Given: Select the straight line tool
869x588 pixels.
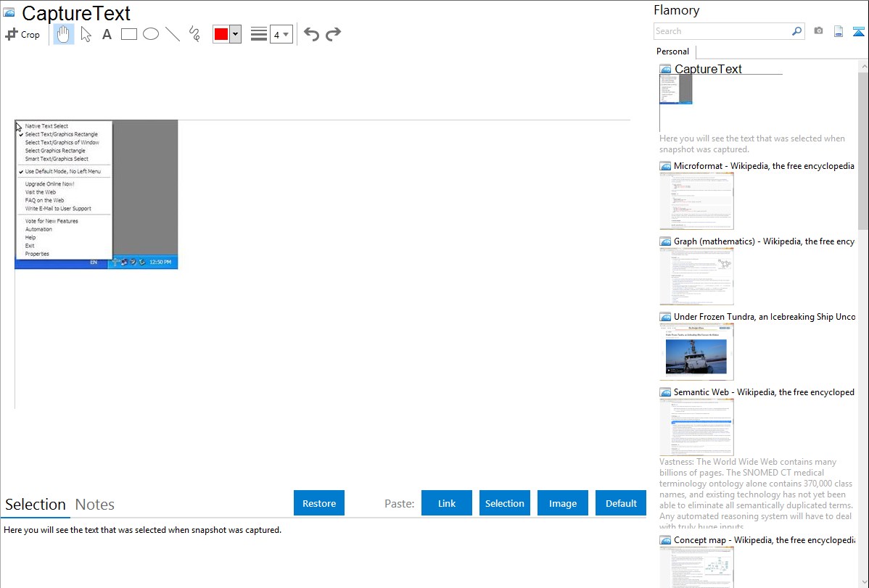Looking at the screenshot, I should click(173, 34).
